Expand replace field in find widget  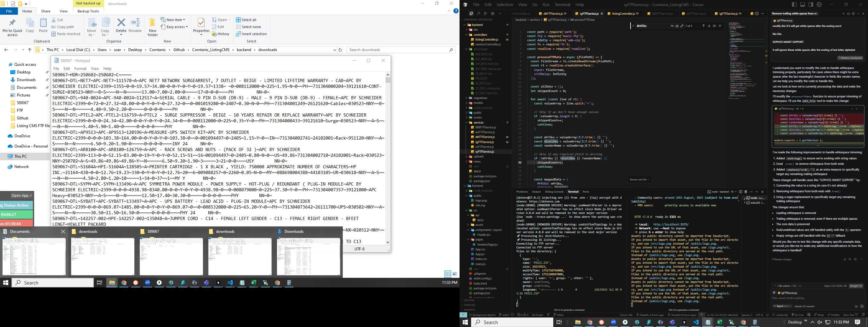click(x=633, y=26)
